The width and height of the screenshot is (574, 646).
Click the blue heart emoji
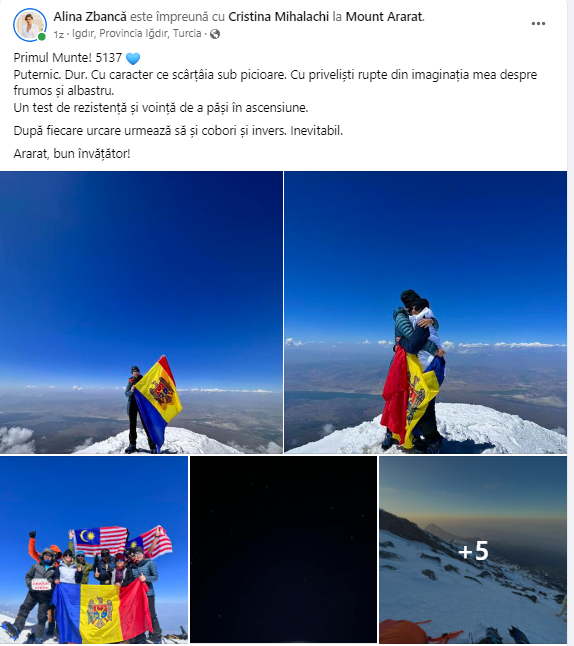[133, 59]
